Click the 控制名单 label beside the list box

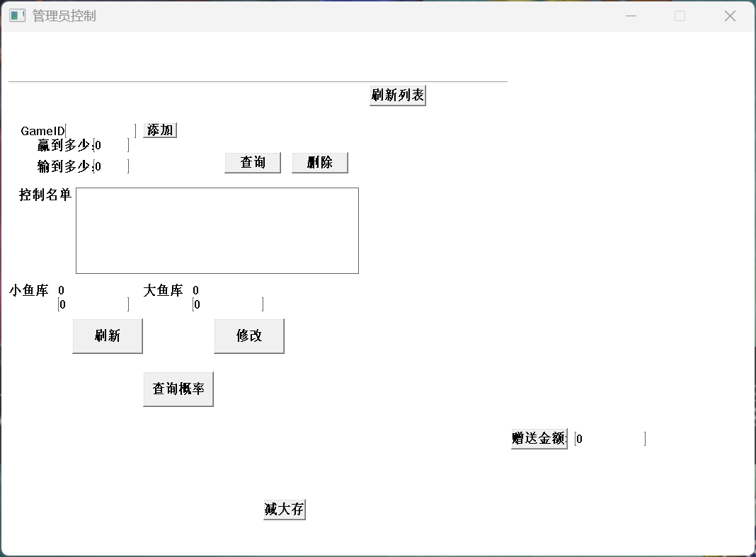45,193
